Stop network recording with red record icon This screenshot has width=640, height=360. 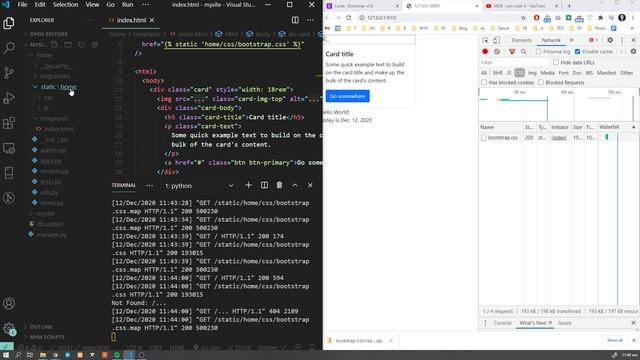(485, 51)
